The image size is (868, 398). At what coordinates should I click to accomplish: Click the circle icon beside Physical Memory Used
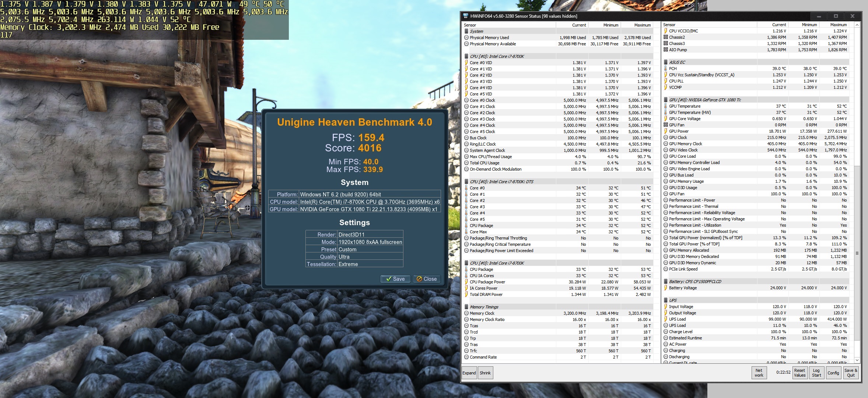[466, 38]
